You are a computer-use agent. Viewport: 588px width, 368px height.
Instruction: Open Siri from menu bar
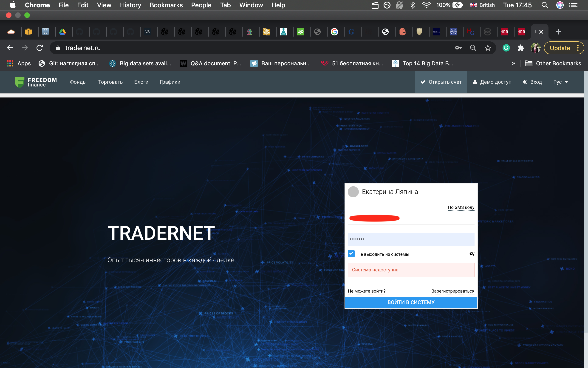560,5
